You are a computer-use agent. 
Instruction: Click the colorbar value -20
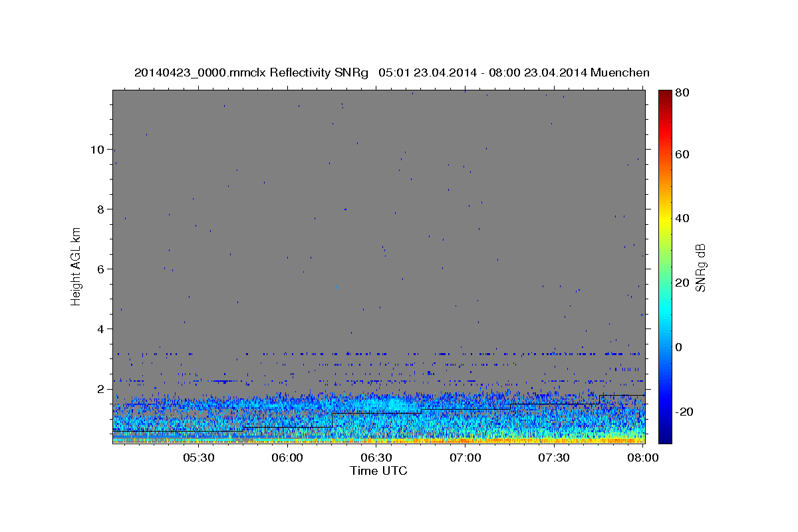[x=684, y=412]
